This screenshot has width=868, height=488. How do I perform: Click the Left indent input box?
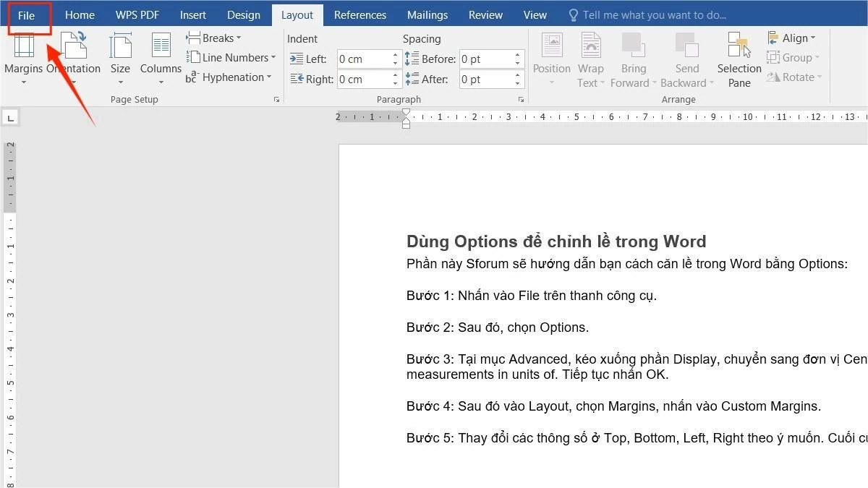coord(363,59)
